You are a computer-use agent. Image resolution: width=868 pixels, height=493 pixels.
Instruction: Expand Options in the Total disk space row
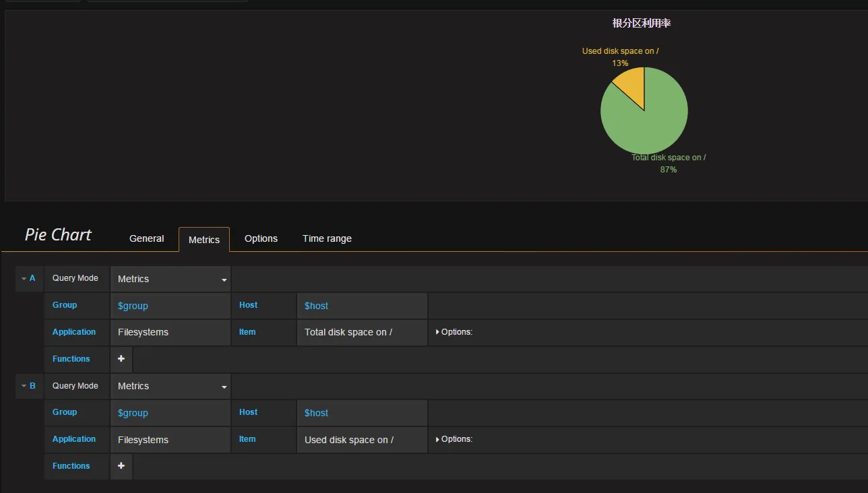pyautogui.click(x=454, y=332)
